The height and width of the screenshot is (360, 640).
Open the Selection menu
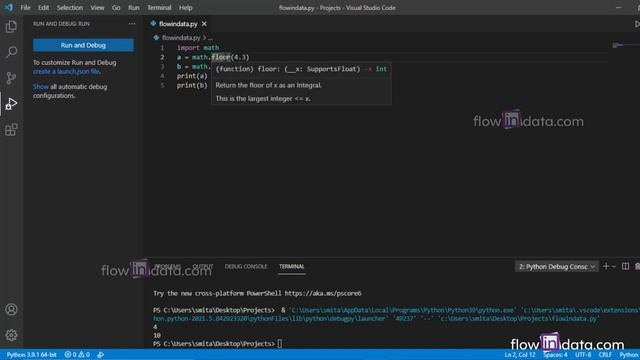pos(70,8)
